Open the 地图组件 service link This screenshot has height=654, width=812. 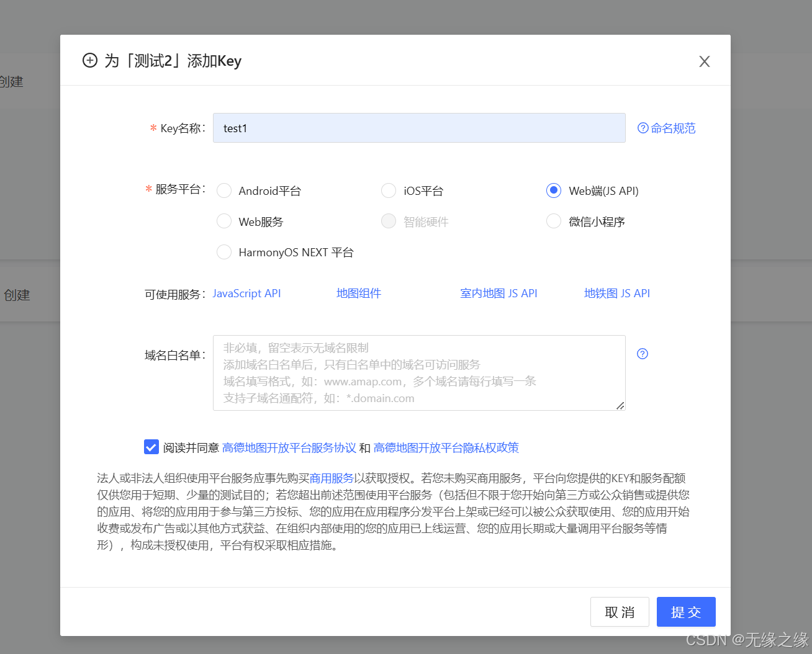point(359,293)
